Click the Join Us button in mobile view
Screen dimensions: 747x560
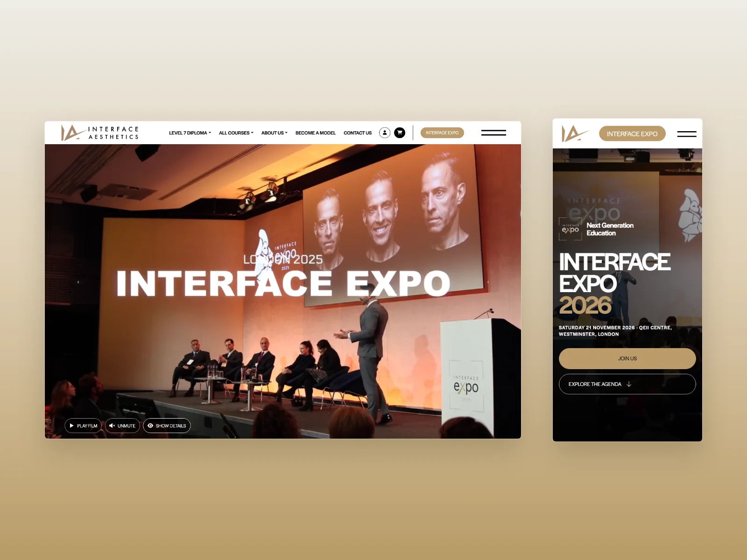coord(627,358)
